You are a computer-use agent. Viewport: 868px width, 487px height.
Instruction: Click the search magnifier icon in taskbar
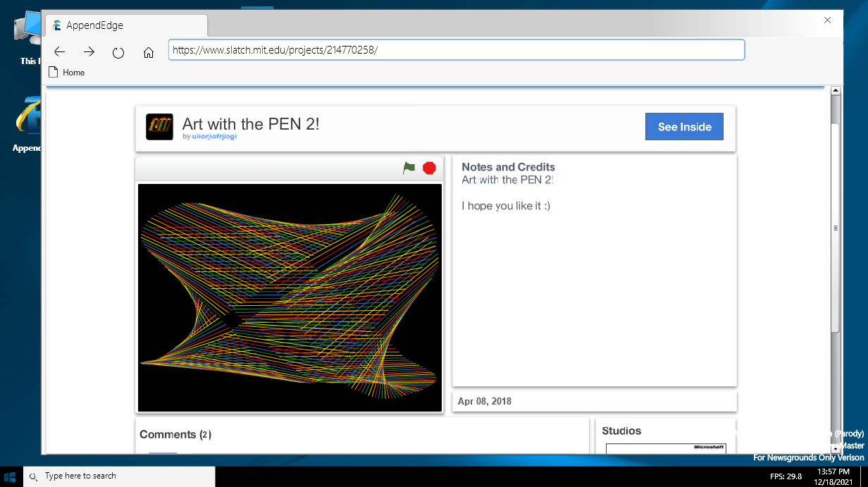[33, 476]
